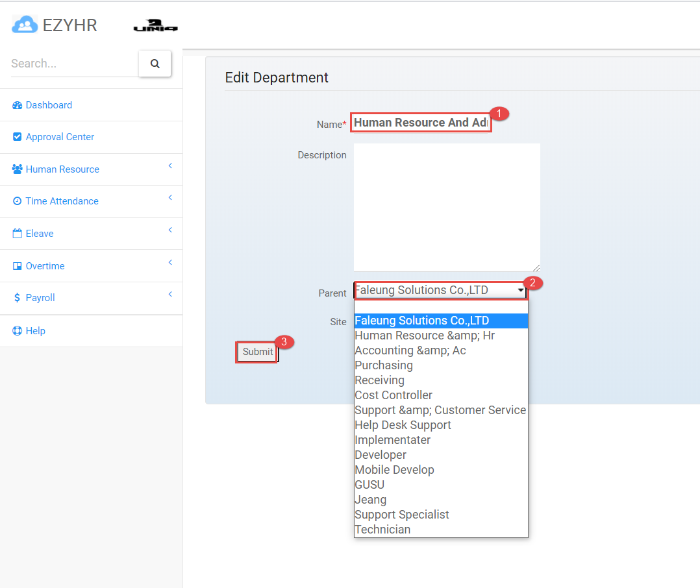Go to the Dashboard menu item

pos(49,105)
